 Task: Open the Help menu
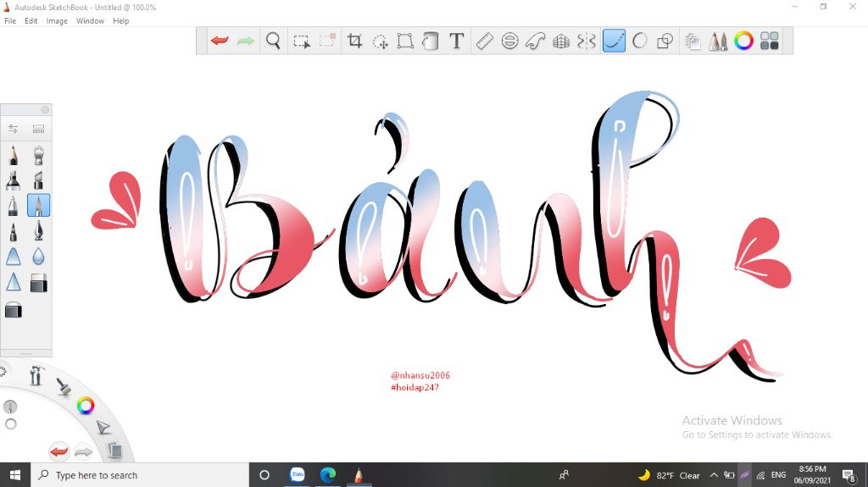click(x=120, y=21)
